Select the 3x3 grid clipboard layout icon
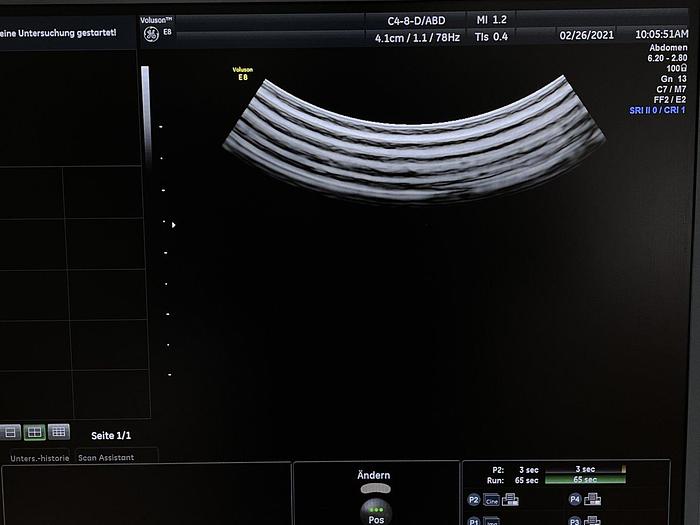Screen dimensions: 700x525 coord(58,431)
